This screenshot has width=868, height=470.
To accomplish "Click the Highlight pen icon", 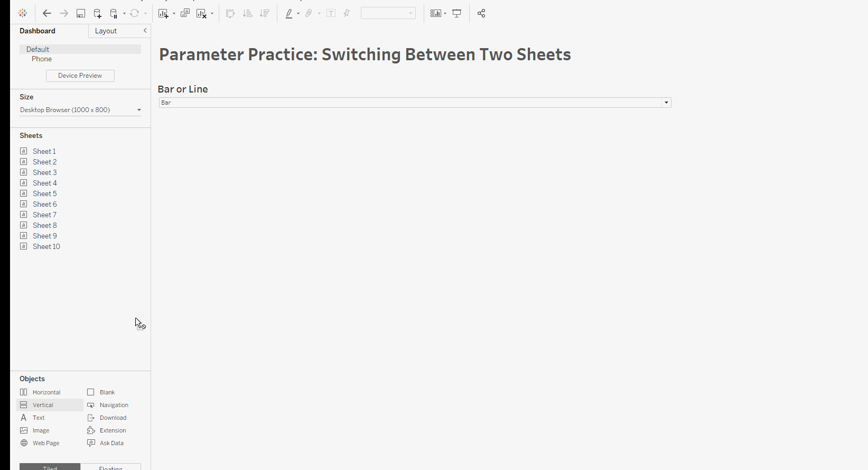I will [289, 13].
